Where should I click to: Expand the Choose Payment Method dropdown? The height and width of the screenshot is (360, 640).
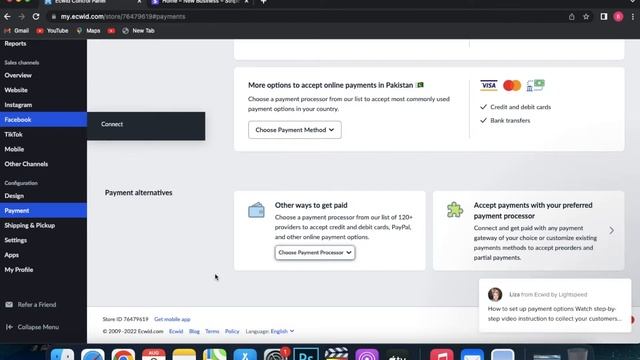(295, 130)
